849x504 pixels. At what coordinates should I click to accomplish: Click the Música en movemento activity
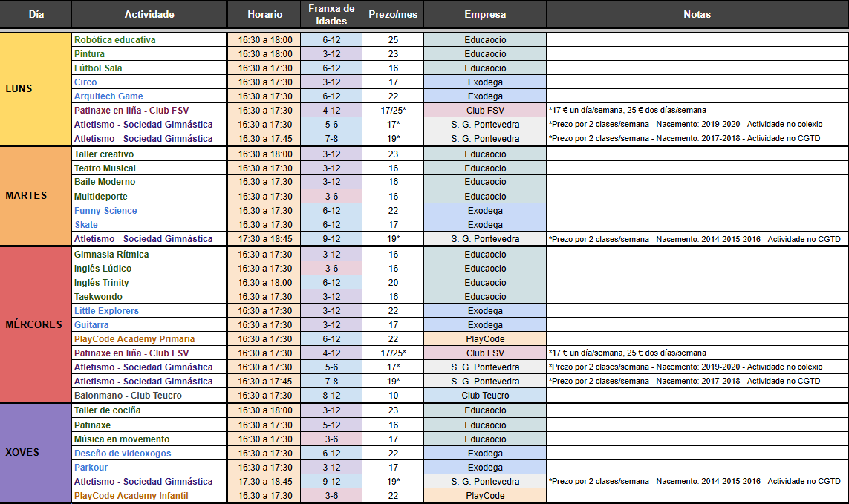(x=149, y=439)
